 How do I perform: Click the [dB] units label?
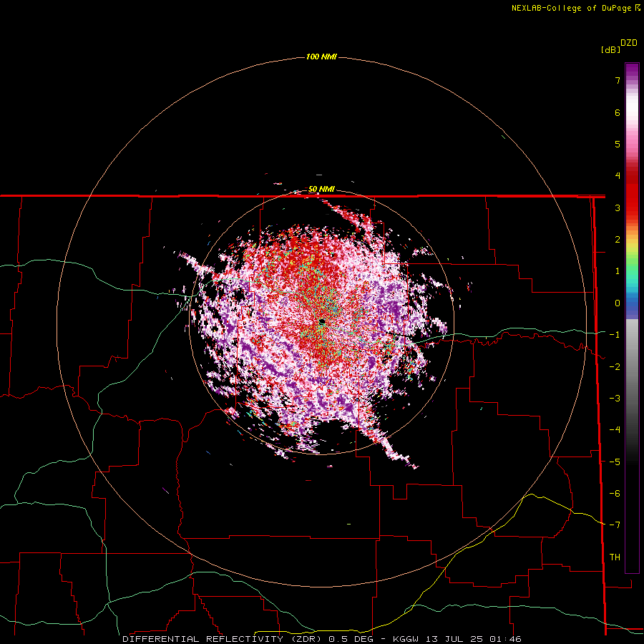click(x=610, y=49)
